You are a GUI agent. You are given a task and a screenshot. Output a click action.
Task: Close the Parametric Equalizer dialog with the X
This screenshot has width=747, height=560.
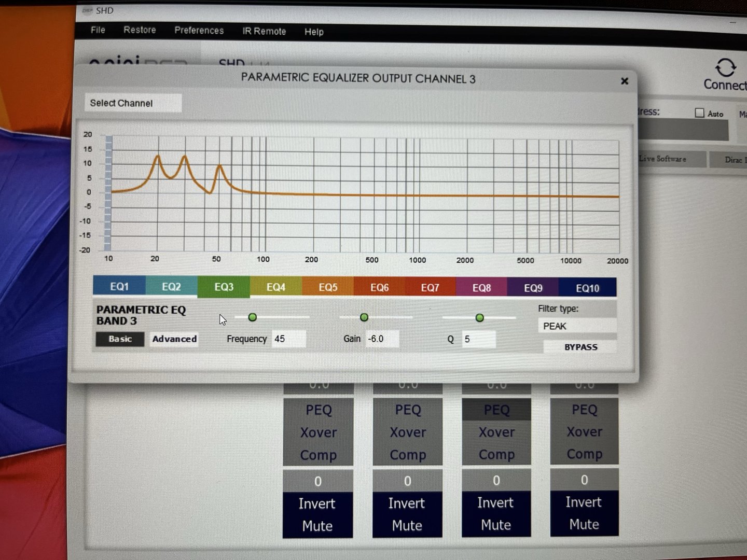(x=625, y=81)
